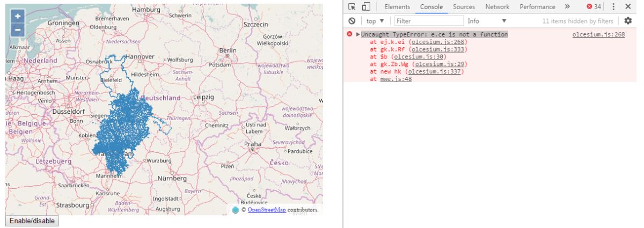644x228 pixels.
Task: Switch to the Console tab
Action: point(431,7)
